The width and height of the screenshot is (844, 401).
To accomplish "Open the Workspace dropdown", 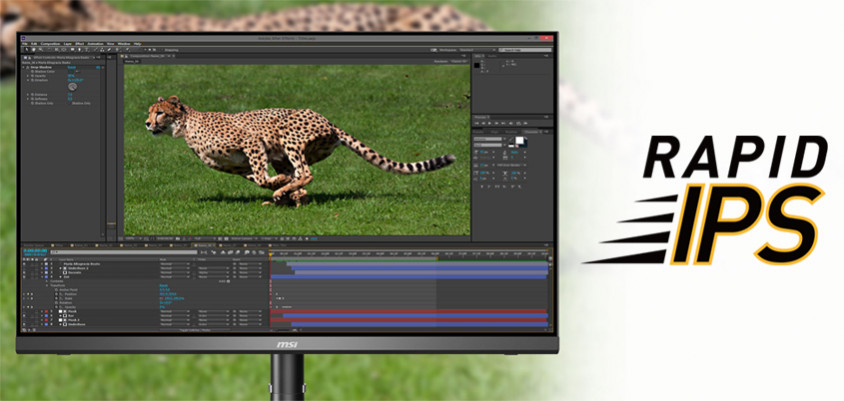I will (477, 50).
